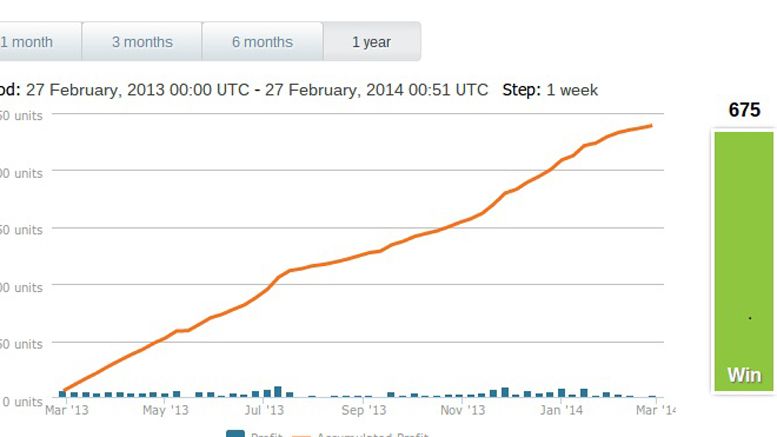Viewport: 777px width, 437px height.
Task: Click the 675 win count label
Action: pos(744,110)
